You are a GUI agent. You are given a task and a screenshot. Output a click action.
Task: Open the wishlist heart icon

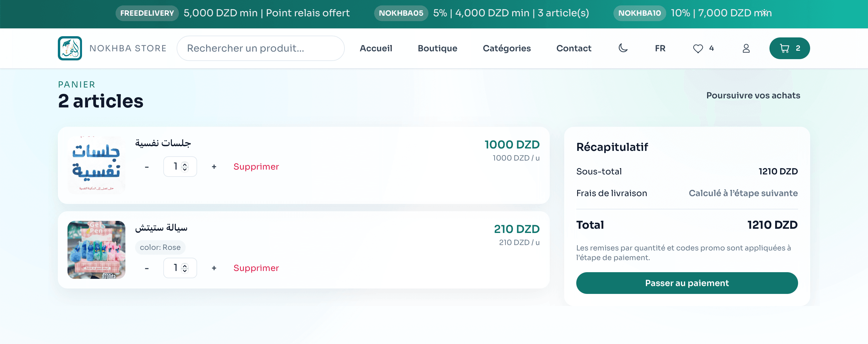tap(698, 49)
